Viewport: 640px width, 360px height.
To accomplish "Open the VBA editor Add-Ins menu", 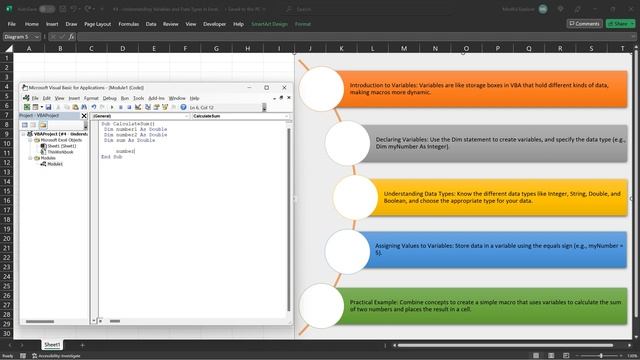I will pyautogui.click(x=156, y=98).
